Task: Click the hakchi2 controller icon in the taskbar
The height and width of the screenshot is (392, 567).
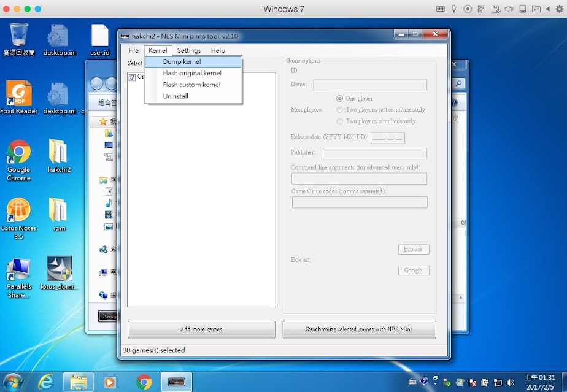Action: pos(176,382)
